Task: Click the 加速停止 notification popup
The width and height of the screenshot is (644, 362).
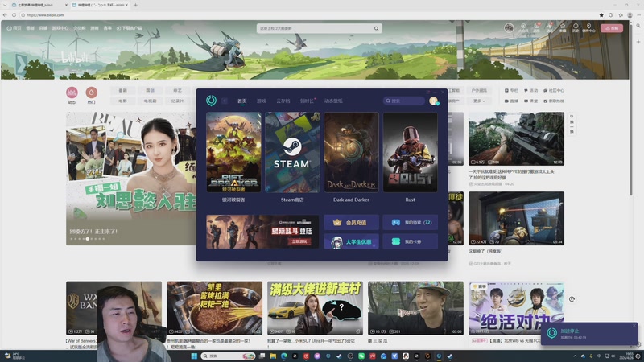Action: pos(589,333)
